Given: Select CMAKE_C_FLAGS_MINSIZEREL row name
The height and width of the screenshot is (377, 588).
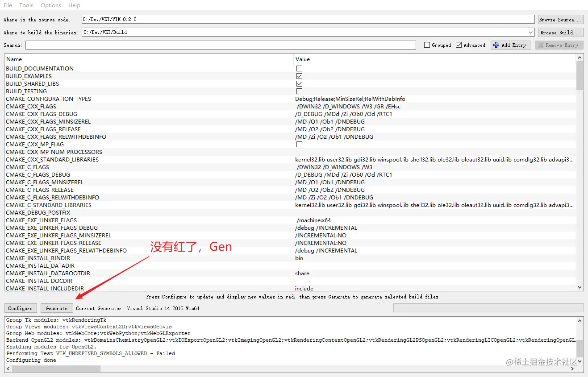Looking at the screenshot, I should point(45,182).
